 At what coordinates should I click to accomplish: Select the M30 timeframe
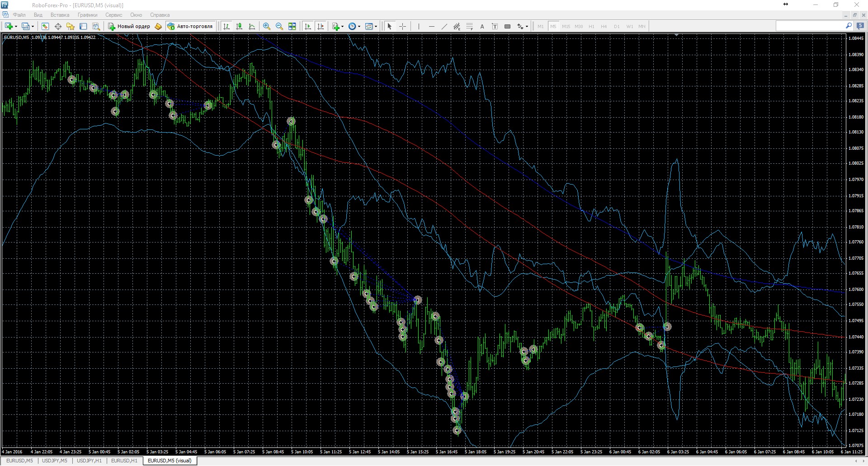579,26
